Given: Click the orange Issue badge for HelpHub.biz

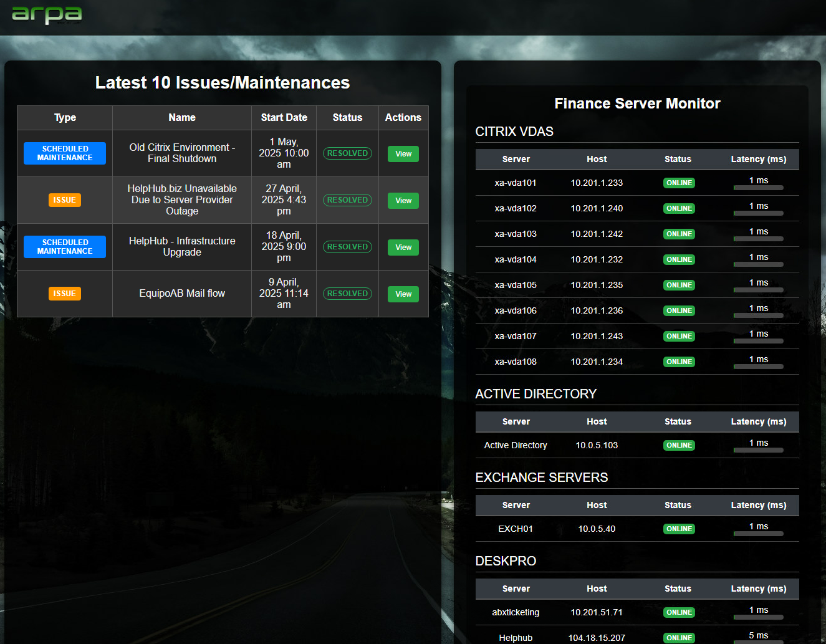Looking at the screenshot, I should [x=65, y=200].
